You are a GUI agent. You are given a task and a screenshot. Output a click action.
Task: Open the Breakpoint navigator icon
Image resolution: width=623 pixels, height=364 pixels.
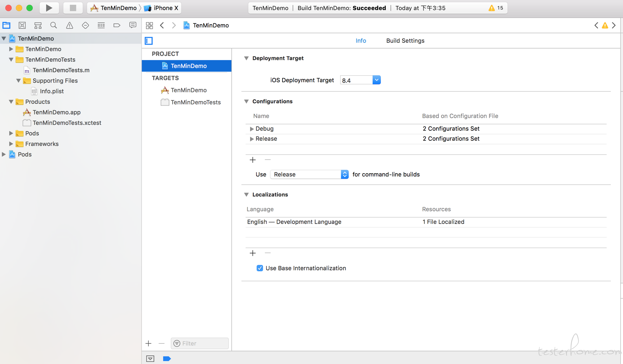[117, 25]
